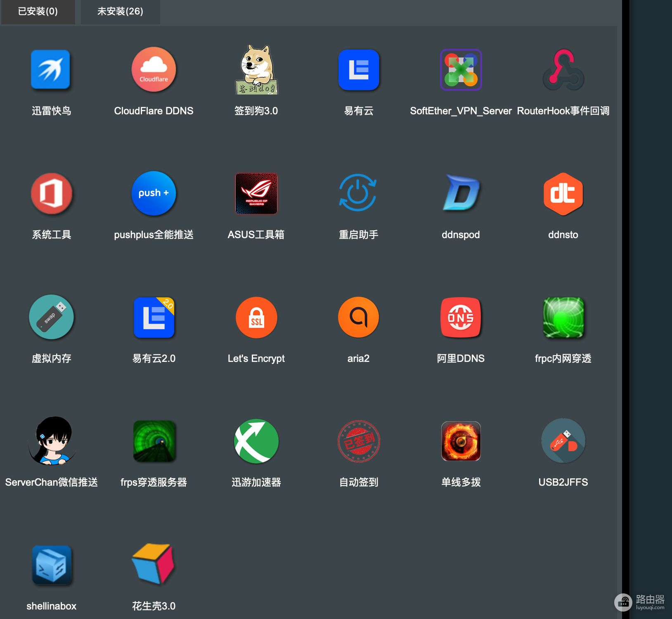Click the 系统工具 label
This screenshot has width=672, height=619.
coord(52,234)
